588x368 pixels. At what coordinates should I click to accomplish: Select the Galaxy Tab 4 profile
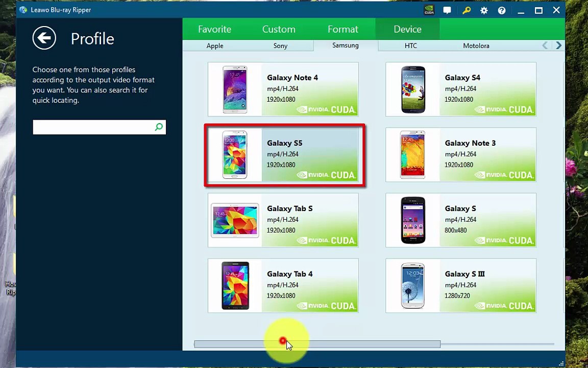pos(283,285)
